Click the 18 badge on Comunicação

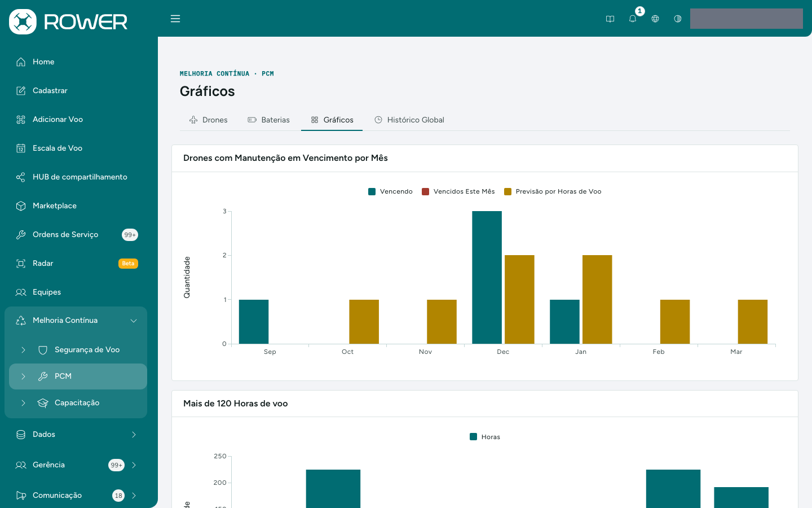click(x=118, y=496)
